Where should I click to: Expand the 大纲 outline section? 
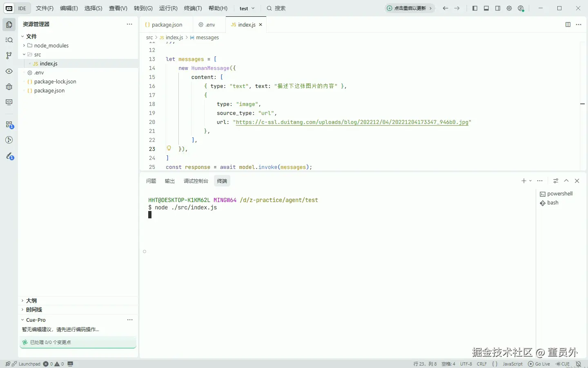[31, 301]
